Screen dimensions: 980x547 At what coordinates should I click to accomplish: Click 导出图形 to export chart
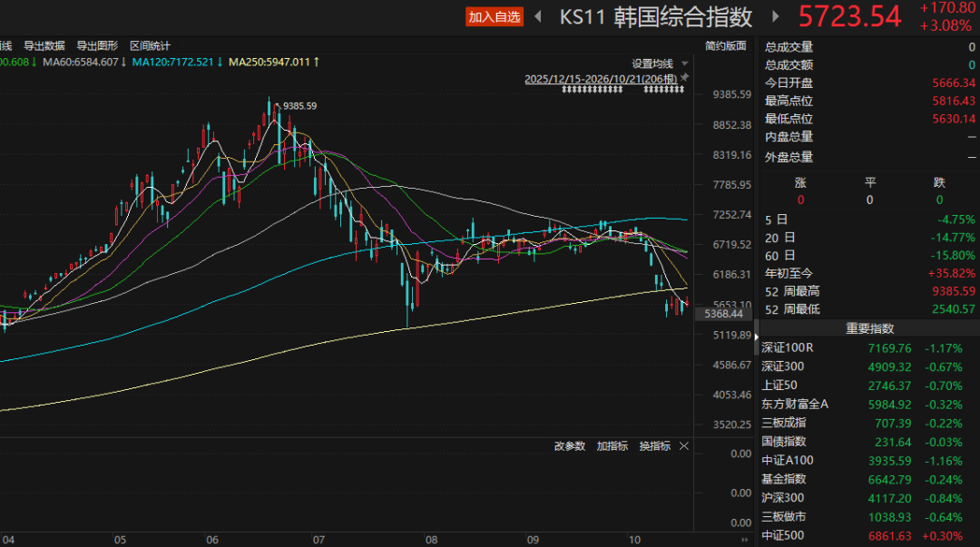97,45
